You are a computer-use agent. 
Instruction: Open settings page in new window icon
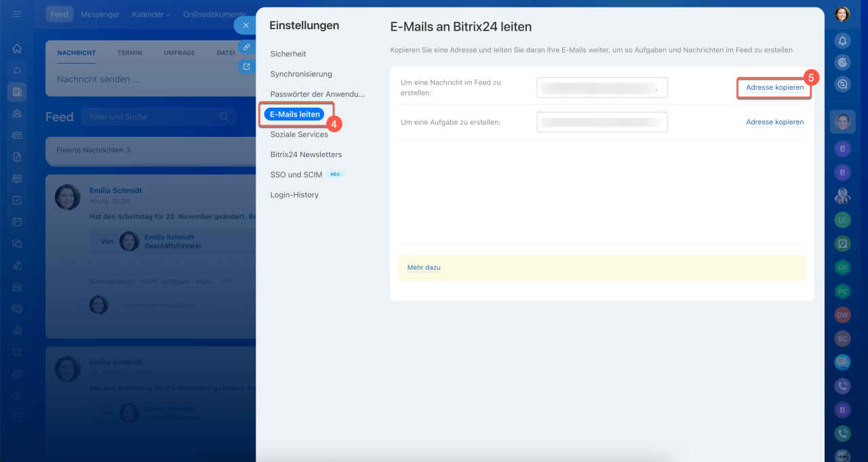click(246, 66)
